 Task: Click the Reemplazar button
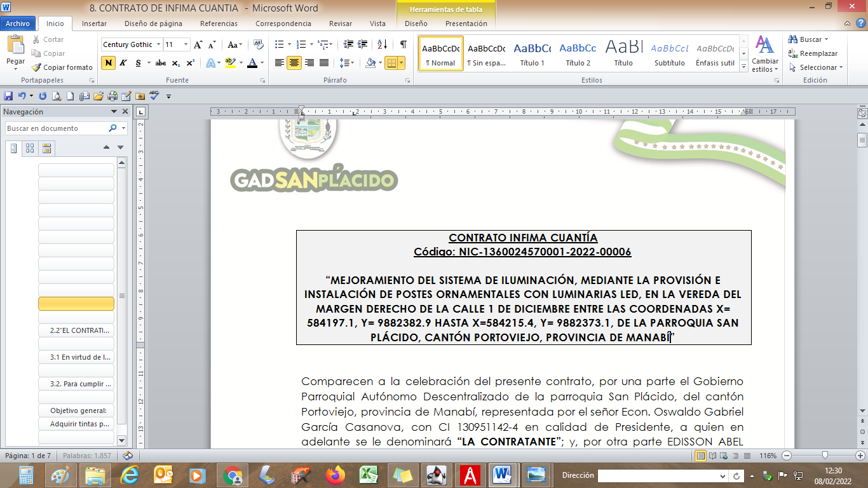(x=813, y=53)
